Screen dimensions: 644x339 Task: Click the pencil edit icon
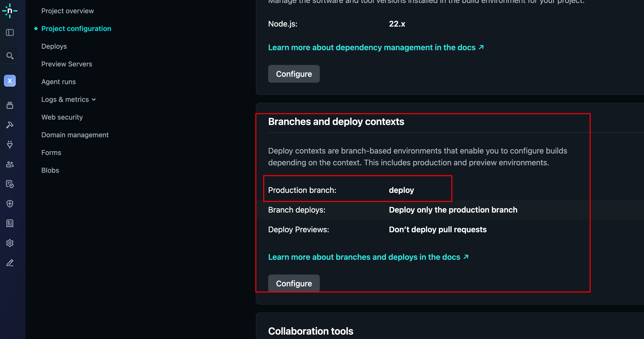point(10,263)
